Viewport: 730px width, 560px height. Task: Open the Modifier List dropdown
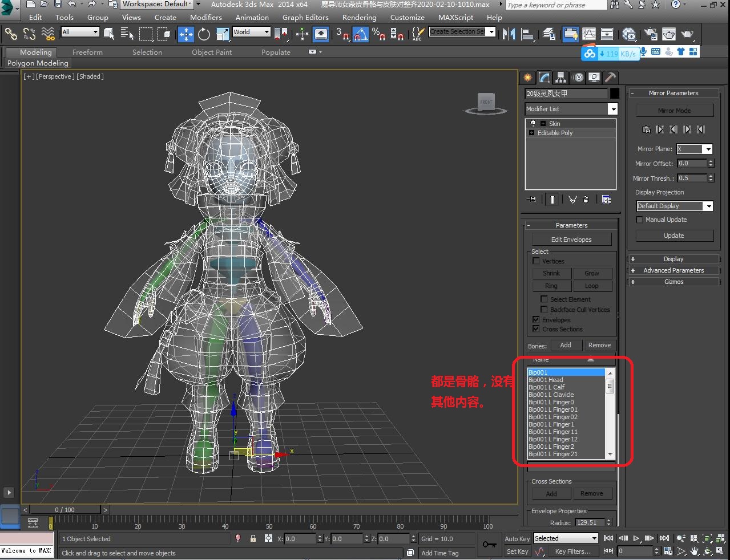pos(614,109)
